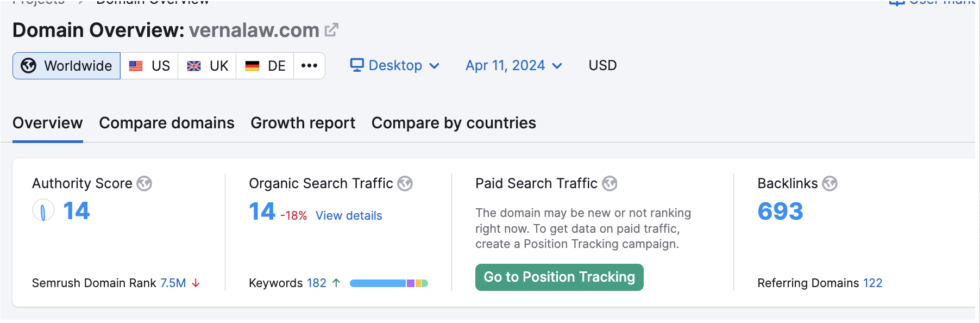The width and height of the screenshot is (980, 323).
Task: Click globe icon beside Organic Search Traffic
Action: pos(405,184)
